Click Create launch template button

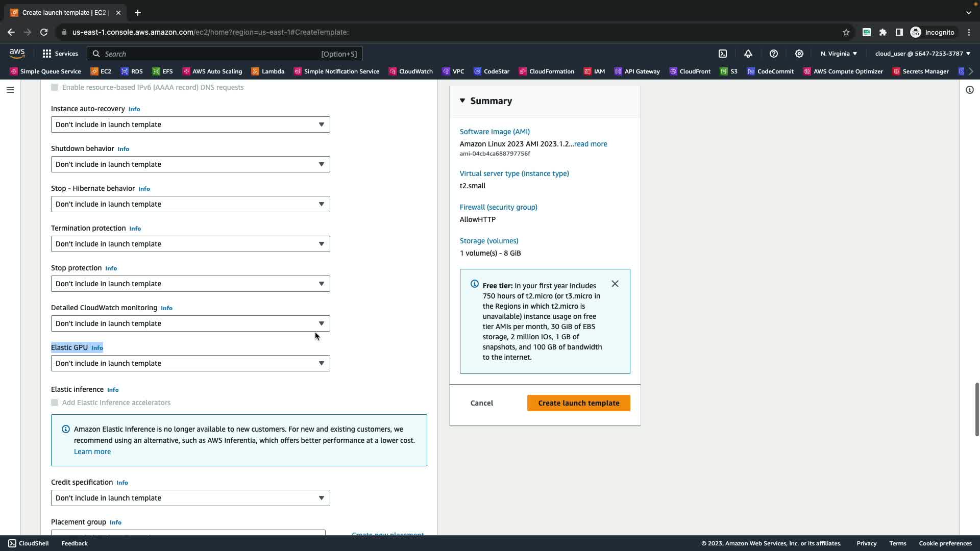coord(578,403)
